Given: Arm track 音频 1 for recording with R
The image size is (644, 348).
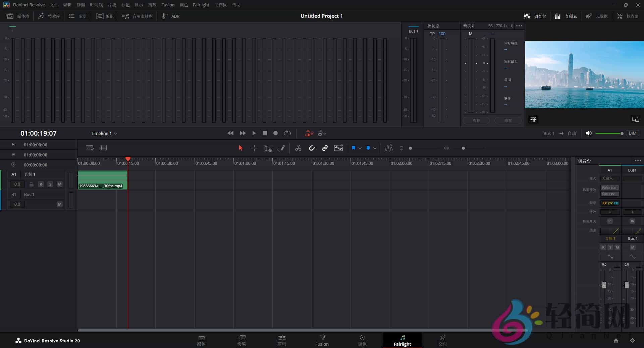Looking at the screenshot, I should 41,184.
